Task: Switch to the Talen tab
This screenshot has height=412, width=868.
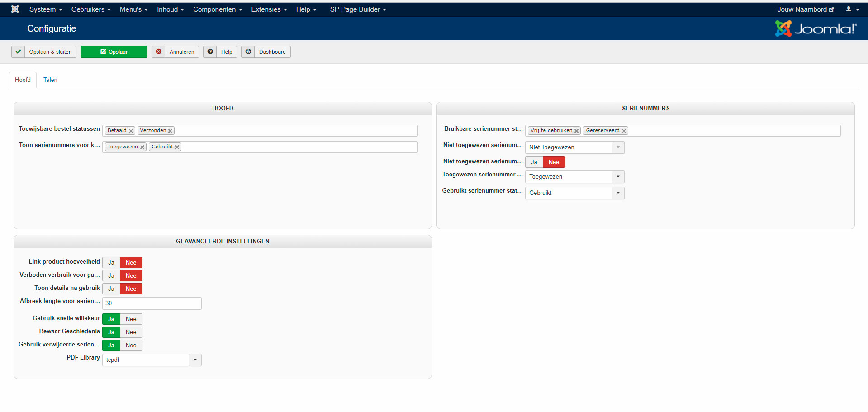Action: pyautogui.click(x=50, y=80)
